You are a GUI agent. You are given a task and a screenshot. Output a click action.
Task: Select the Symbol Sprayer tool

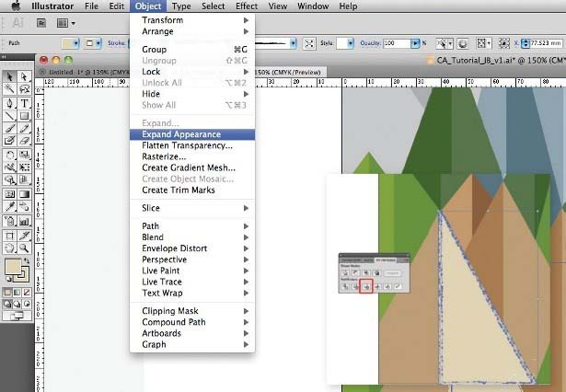tap(10, 221)
